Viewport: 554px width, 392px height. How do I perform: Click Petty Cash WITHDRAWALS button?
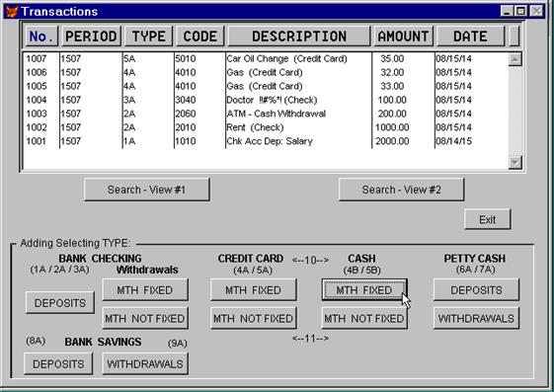[x=476, y=318]
